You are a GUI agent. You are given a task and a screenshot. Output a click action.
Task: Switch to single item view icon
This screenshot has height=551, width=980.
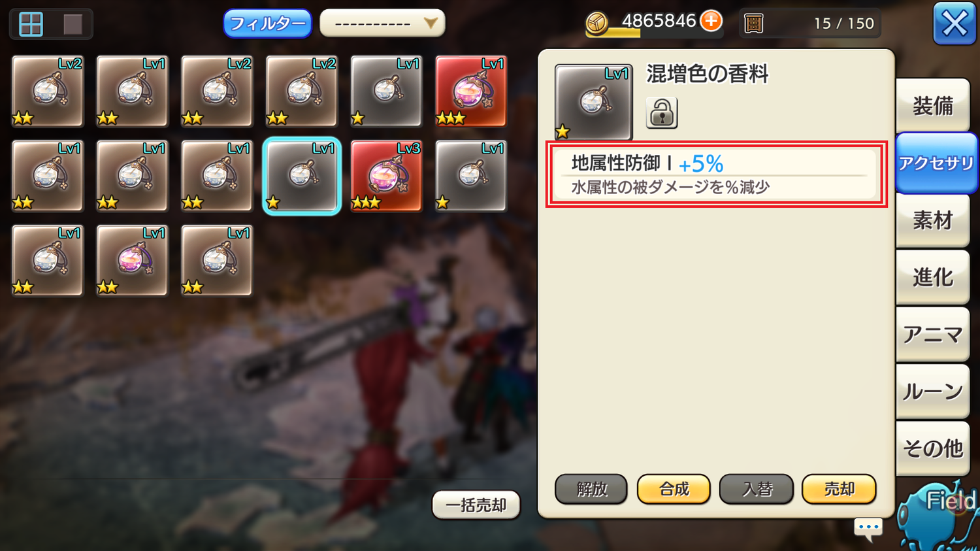pos(73,24)
